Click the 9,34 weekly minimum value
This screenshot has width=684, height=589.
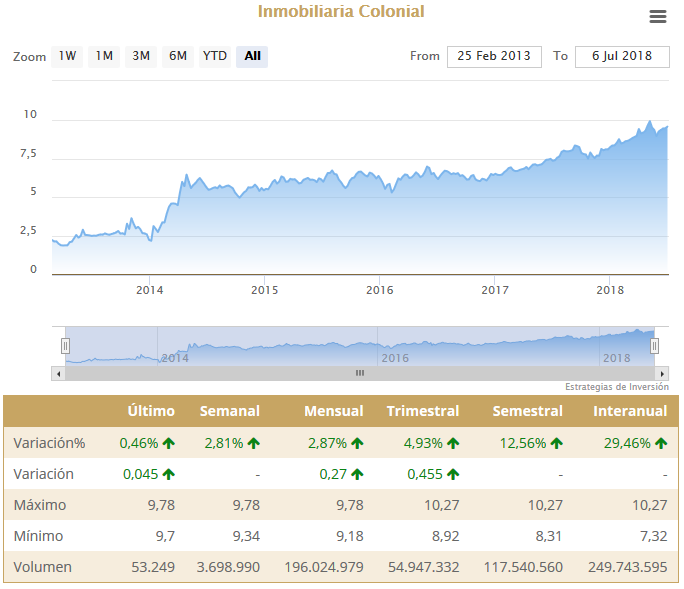click(x=246, y=536)
